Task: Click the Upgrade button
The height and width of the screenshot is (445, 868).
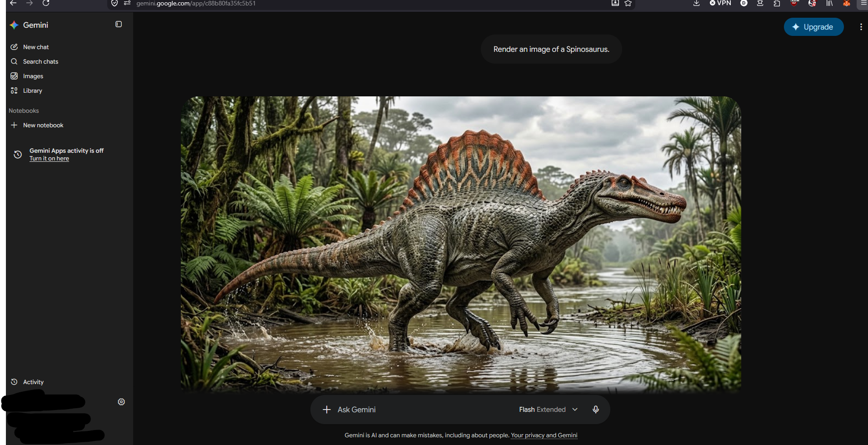Action: [x=813, y=27]
